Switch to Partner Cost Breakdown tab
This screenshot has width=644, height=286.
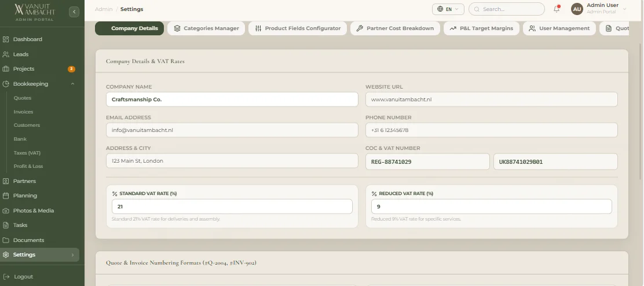(x=395, y=28)
